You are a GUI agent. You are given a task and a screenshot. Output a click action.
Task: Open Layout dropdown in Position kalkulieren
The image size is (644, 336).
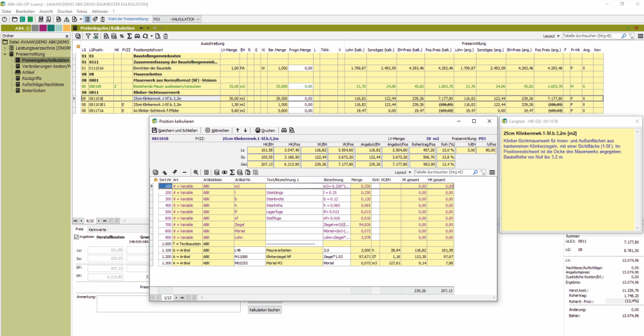403,172
